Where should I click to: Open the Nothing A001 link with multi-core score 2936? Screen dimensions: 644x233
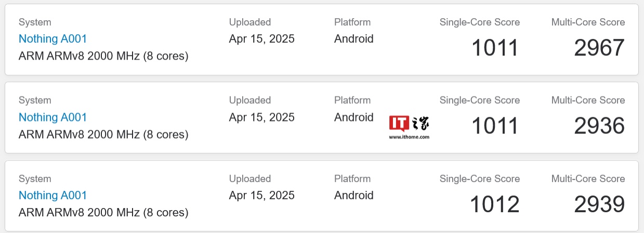(x=52, y=117)
